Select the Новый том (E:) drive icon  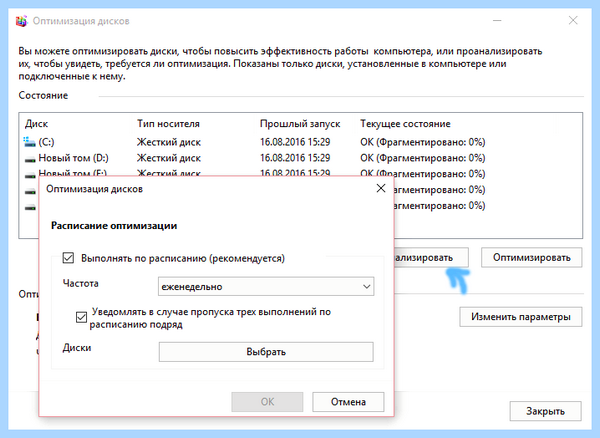[x=30, y=174]
